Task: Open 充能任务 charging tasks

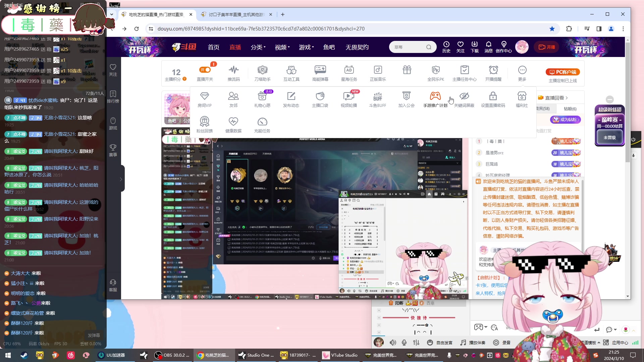Action: pyautogui.click(x=262, y=125)
